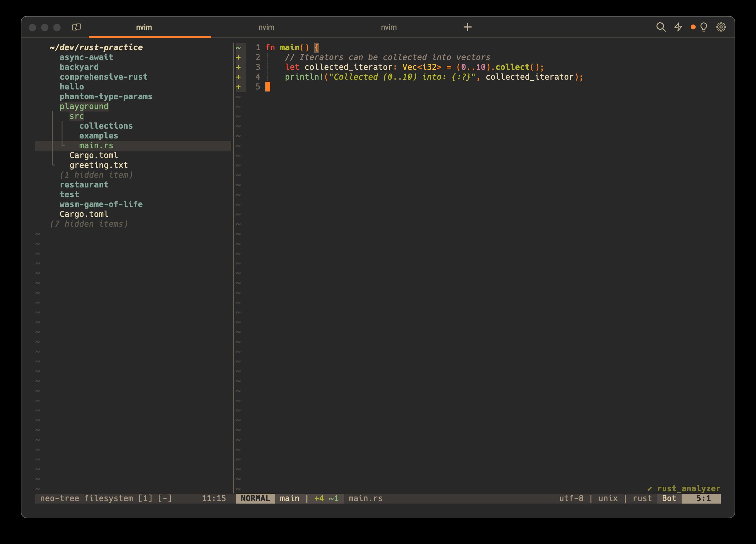The image size is (756, 544).
Task: Select the wasm-game-of-life folder
Action: tap(101, 204)
